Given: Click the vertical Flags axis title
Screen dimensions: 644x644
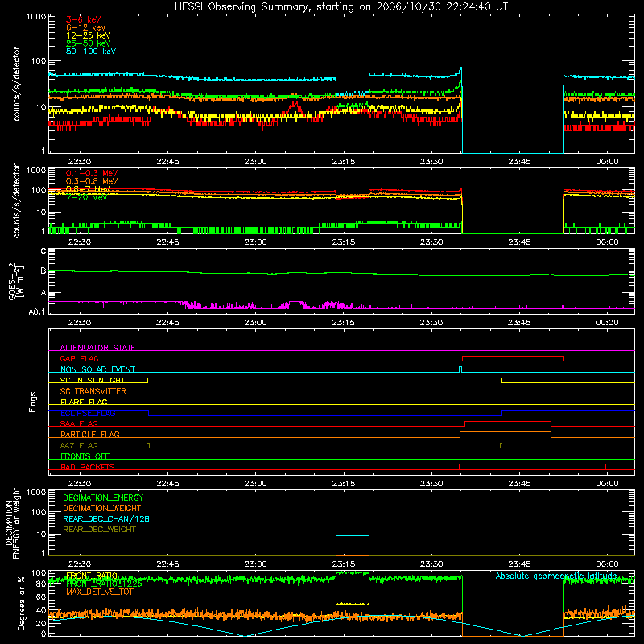Looking at the screenshot, I should (x=33, y=402).
